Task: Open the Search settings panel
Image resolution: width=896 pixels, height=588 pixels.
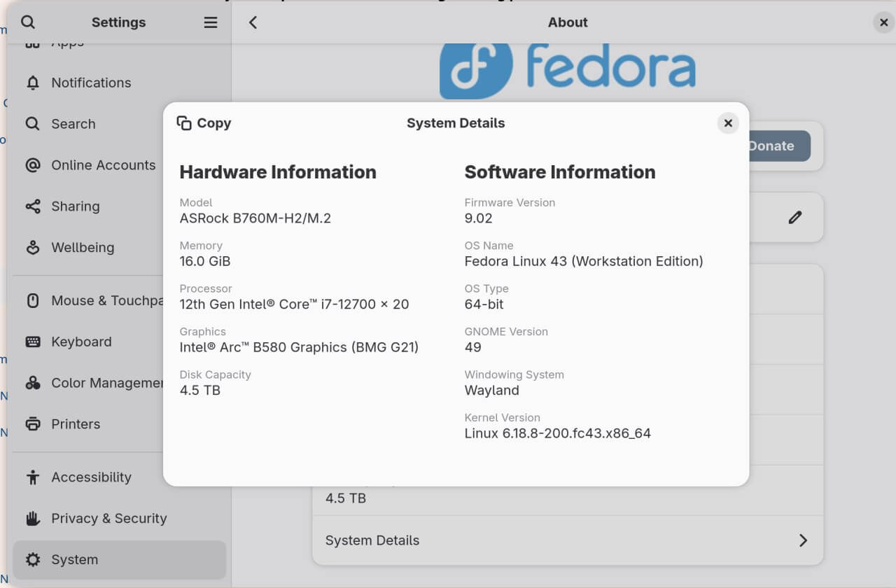Action: tap(73, 124)
